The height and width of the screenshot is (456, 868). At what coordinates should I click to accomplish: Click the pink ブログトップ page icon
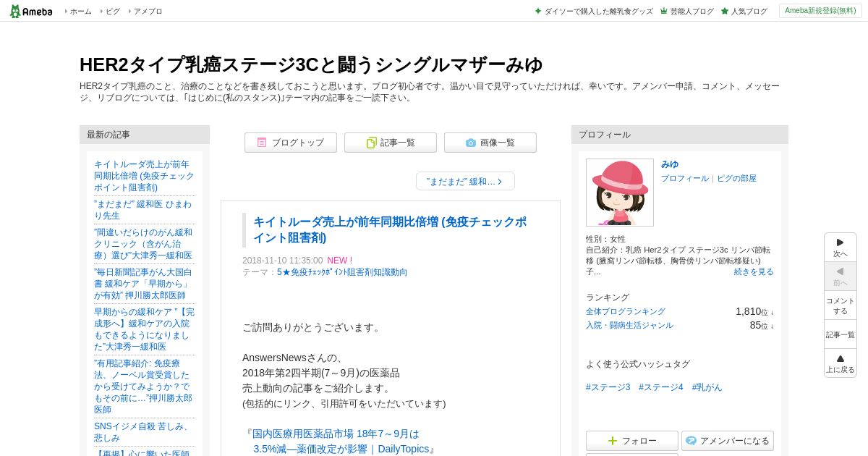point(262,143)
